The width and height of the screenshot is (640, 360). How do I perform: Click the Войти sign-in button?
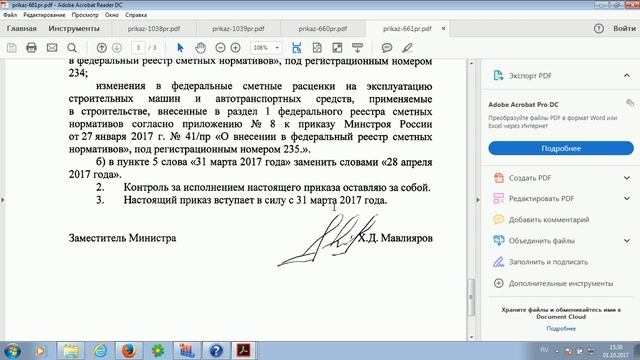(624, 29)
